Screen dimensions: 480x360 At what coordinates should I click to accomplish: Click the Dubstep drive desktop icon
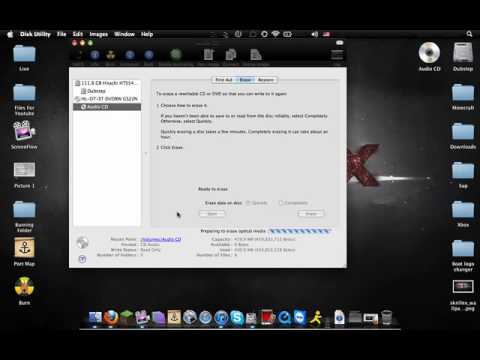tap(463, 53)
